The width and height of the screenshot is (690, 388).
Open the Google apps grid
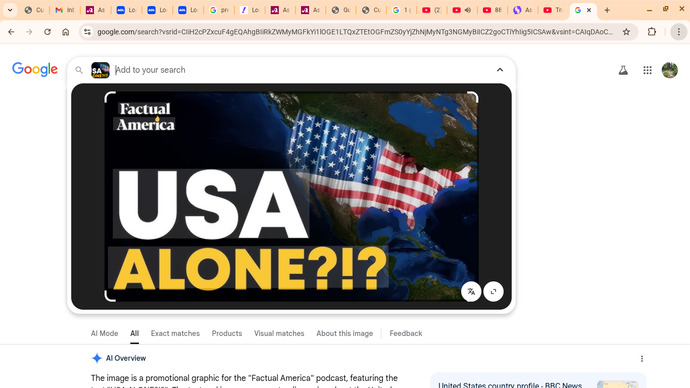point(647,70)
